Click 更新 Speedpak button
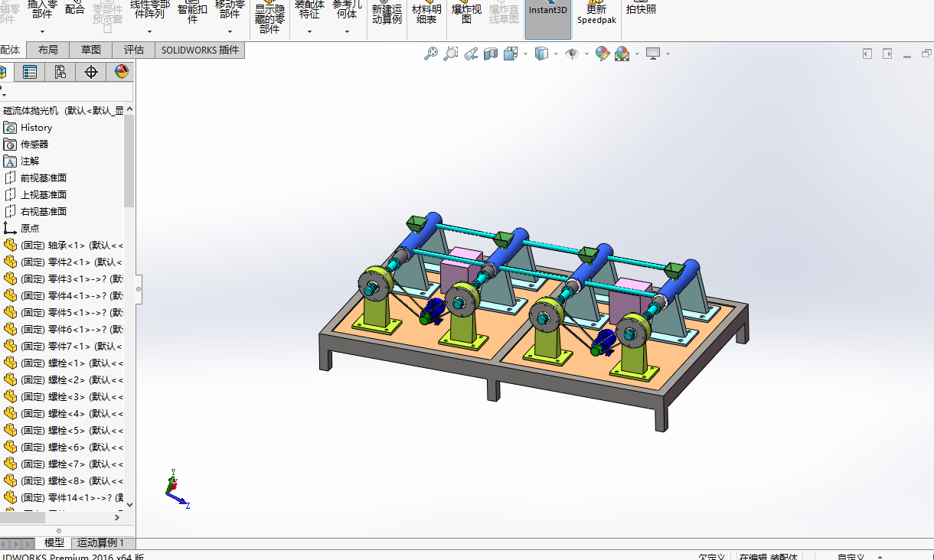934x560 pixels. [596, 14]
